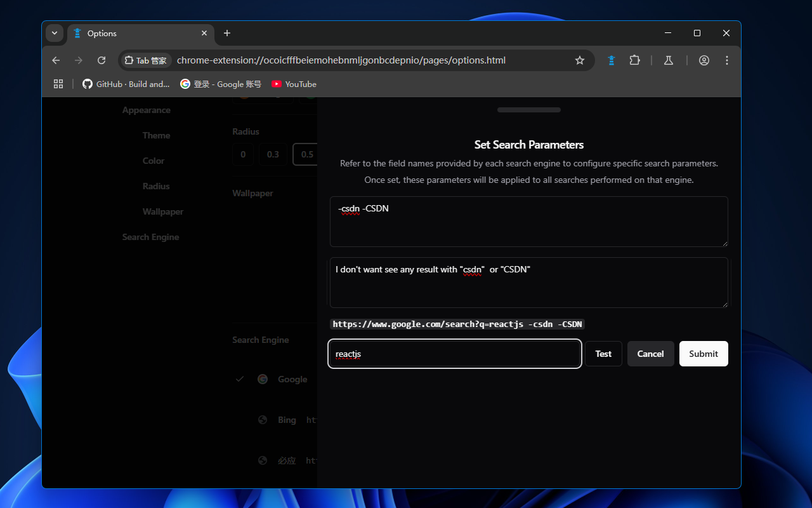Open the apps grid in bookmarks bar
The width and height of the screenshot is (812, 508).
tap(58, 84)
